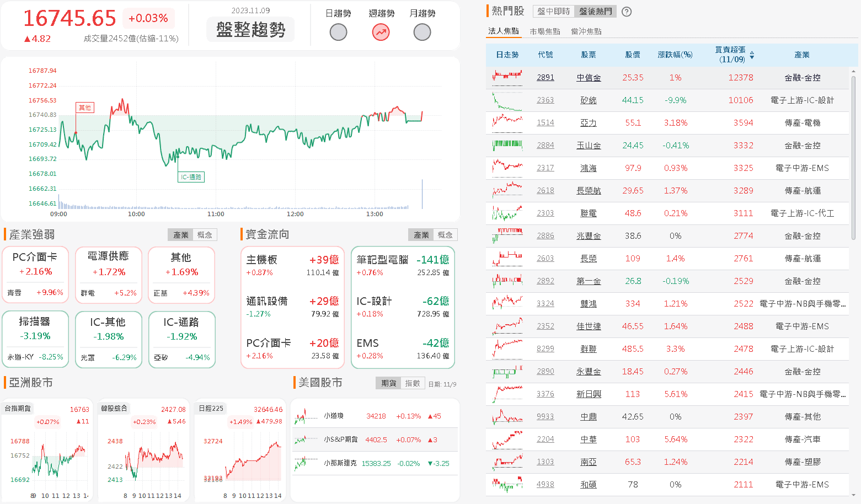Click the 小那斯達克 futures mini chart
The image size is (861, 504).
(x=306, y=464)
